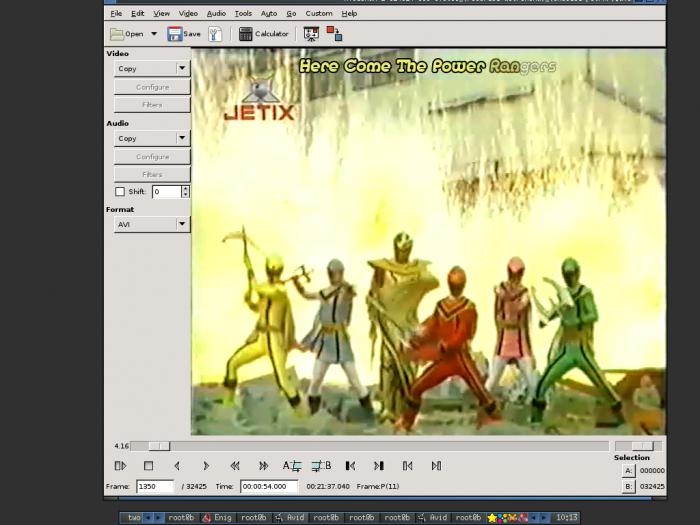Screen dimensions: 700x525
Task: Click the Video Configure button
Action: pos(152,87)
